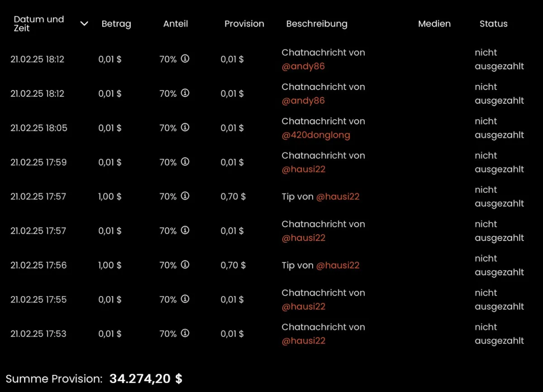Screen dimensions: 543x392
Task: Click the Beschreibung column header
Action: tap(317, 24)
